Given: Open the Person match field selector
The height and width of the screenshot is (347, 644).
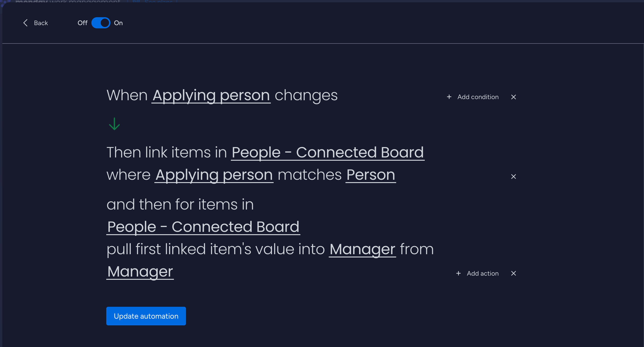Looking at the screenshot, I should (371, 175).
